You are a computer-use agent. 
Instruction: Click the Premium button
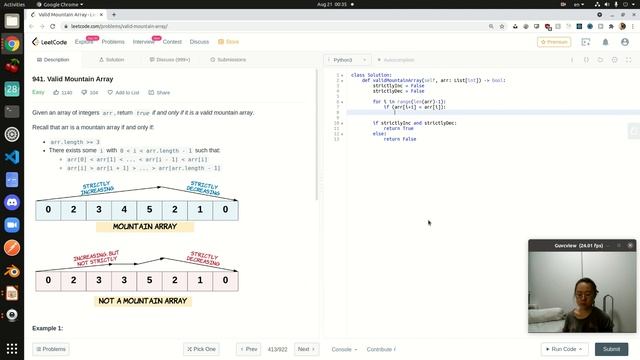[x=554, y=42]
